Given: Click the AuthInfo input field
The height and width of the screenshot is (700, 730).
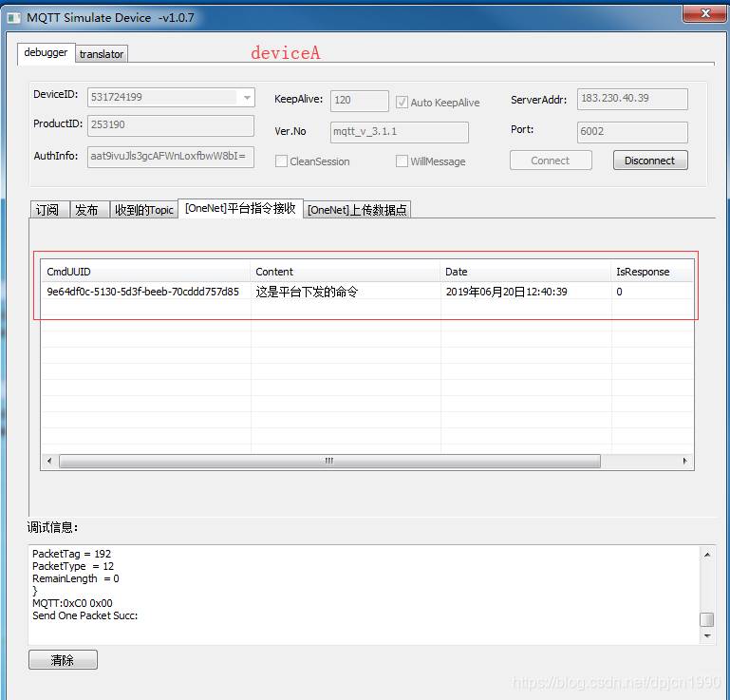Looking at the screenshot, I should (x=171, y=157).
